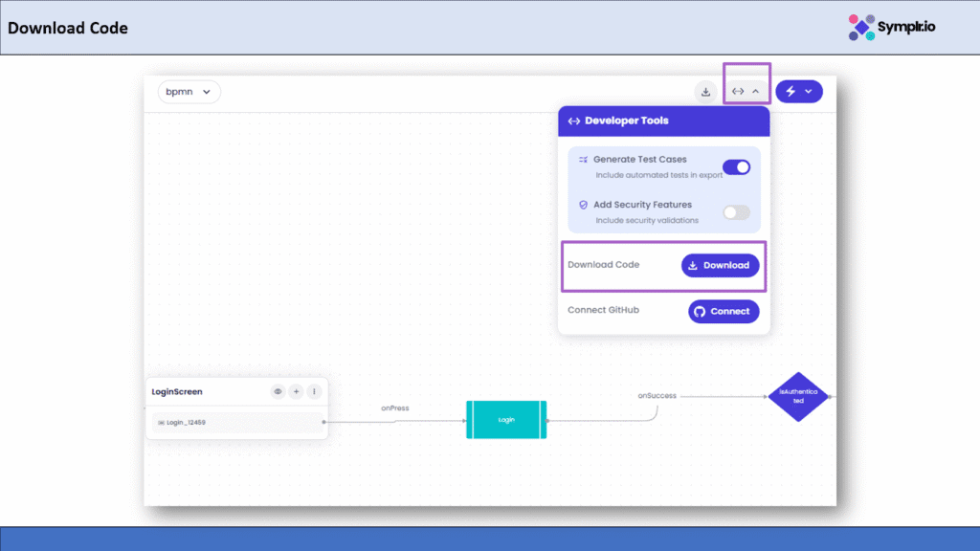This screenshot has height=551, width=980.
Task: Open the bpmn view selector dropdown
Action: pyautogui.click(x=189, y=92)
